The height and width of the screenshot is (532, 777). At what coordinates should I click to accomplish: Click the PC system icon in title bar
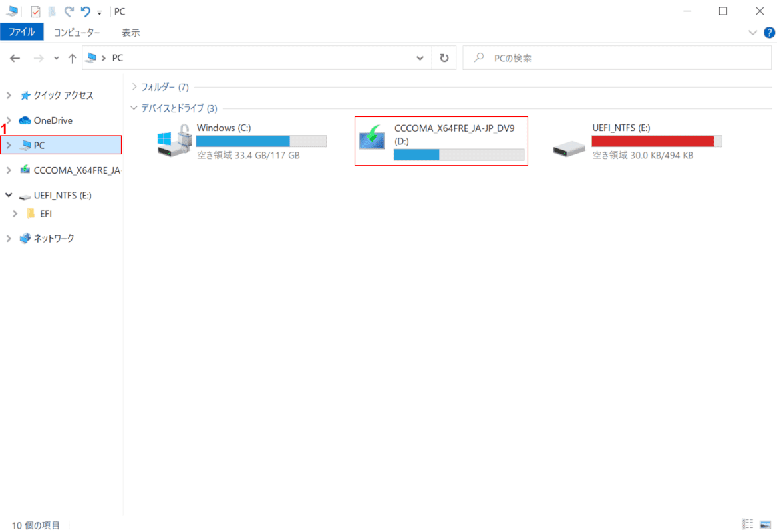coord(12,11)
